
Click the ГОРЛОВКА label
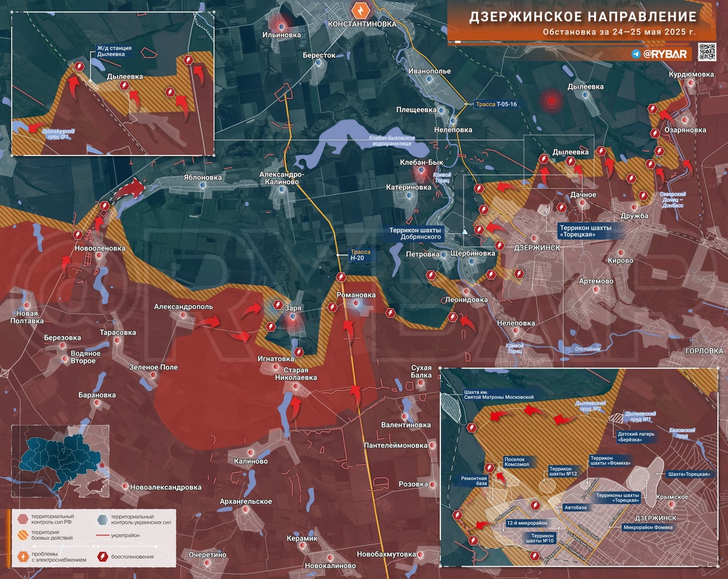(x=704, y=351)
